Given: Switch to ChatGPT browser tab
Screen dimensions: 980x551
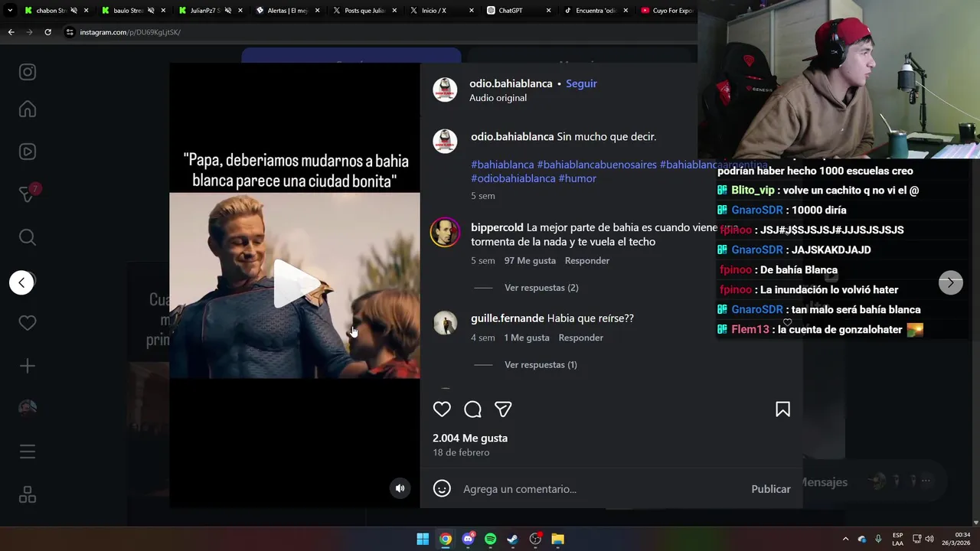Looking at the screenshot, I should pyautogui.click(x=518, y=11).
